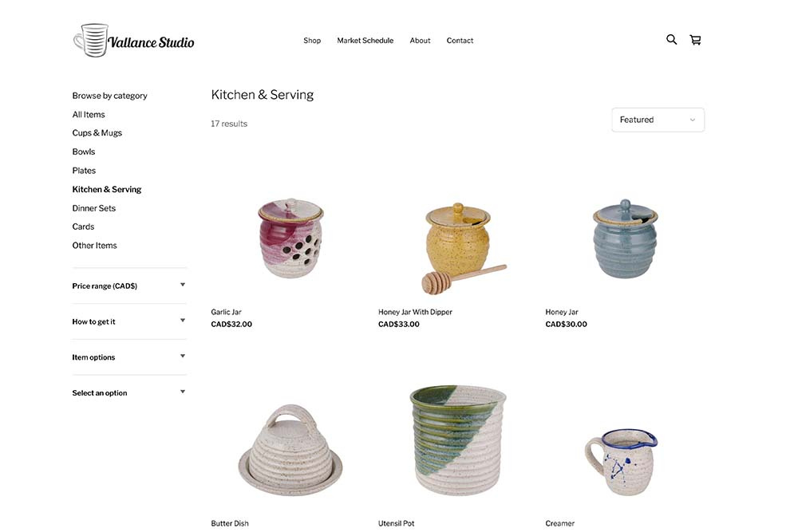
Task: Select the All Items category
Action: click(89, 114)
